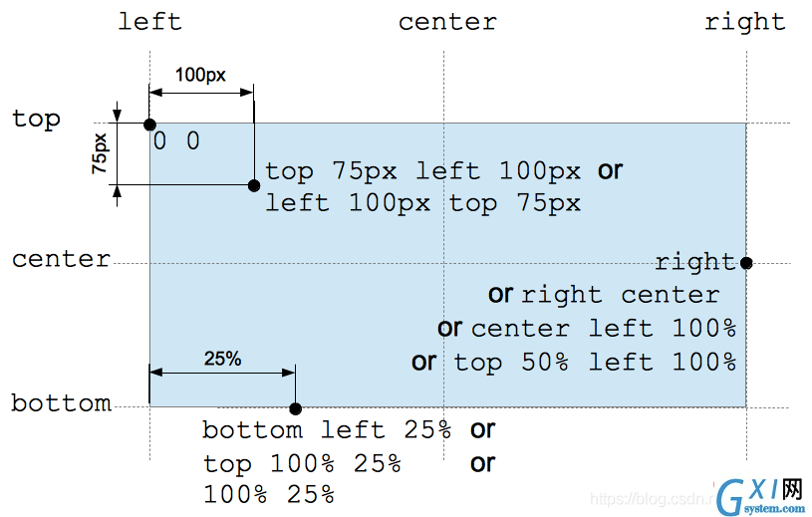Click the GXI system.com watermark logo
The width and height of the screenshot is (812, 517).
pyautogui.click(x=762, y=497)
